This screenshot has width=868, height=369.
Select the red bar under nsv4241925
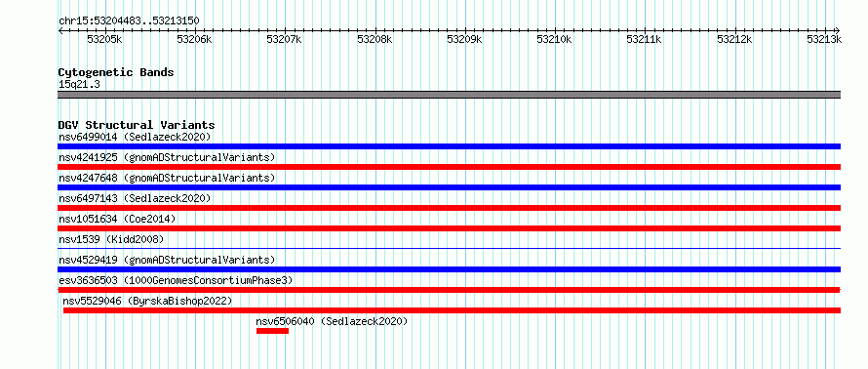point(449,167)
